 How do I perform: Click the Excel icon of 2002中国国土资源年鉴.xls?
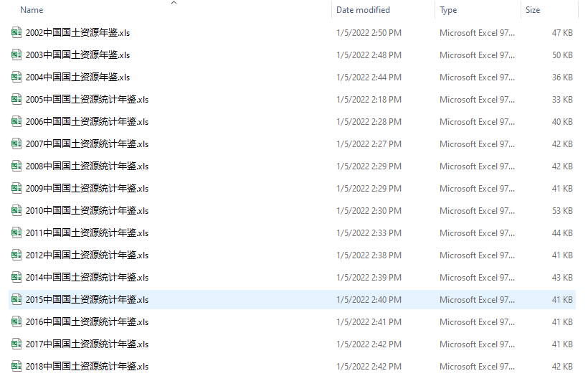(16, 32)
